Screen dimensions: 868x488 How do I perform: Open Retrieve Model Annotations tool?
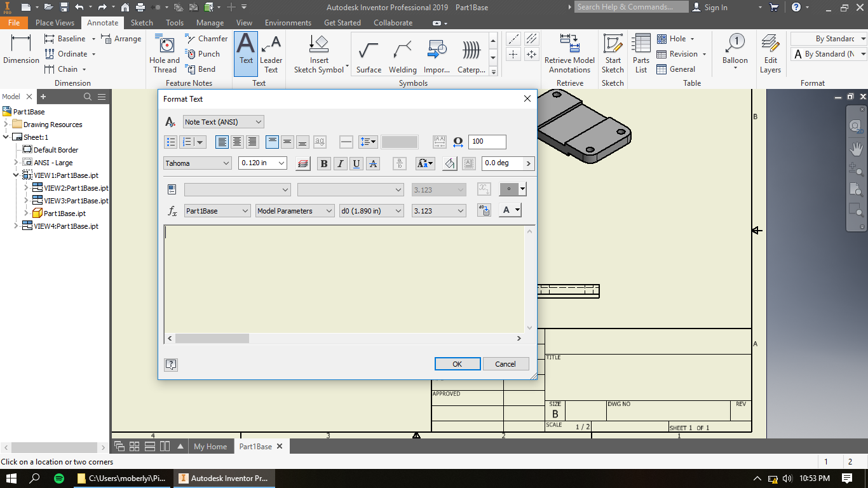click(x=569, y=54)
